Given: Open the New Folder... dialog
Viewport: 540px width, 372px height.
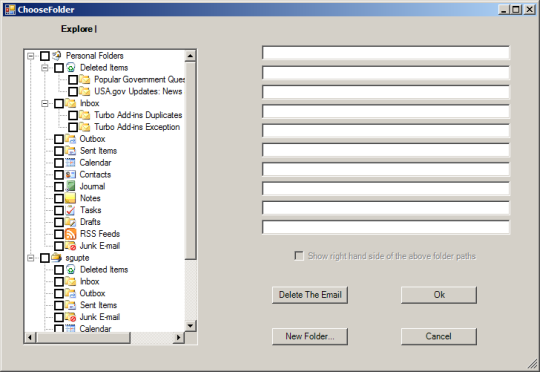Looking at the screenshot, I should pyautogui.click(x=310, y=336).
